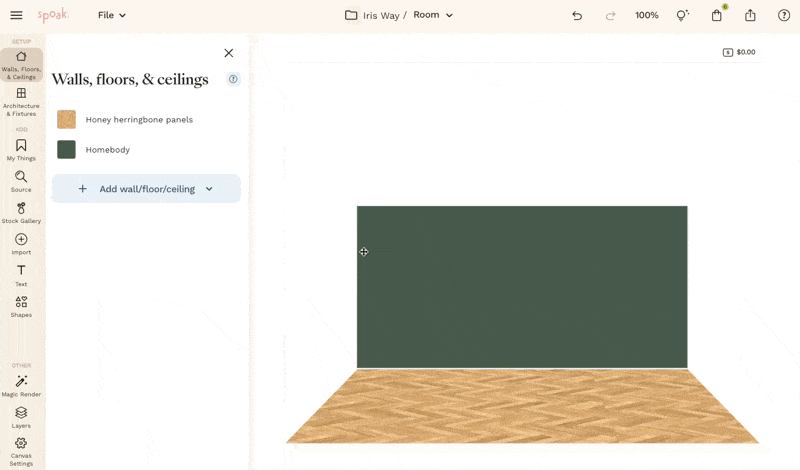Close the Walls, floors, & ceilings panel

coord(229,53)
